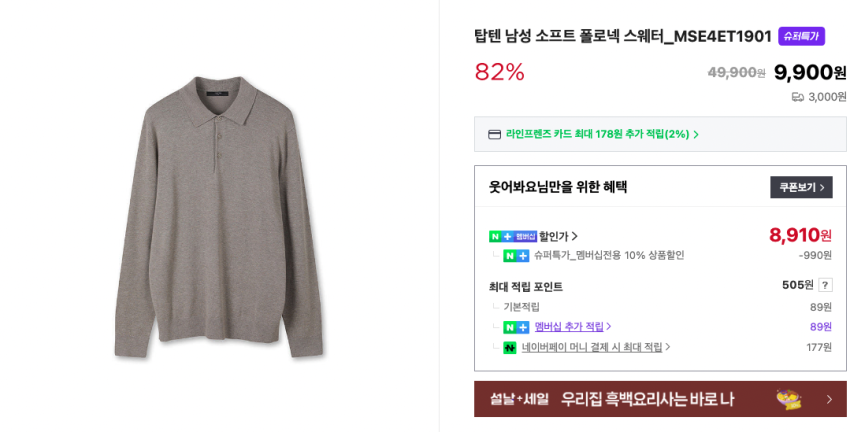Click the food illustration icon on the 설날+세일 banner

789,399
